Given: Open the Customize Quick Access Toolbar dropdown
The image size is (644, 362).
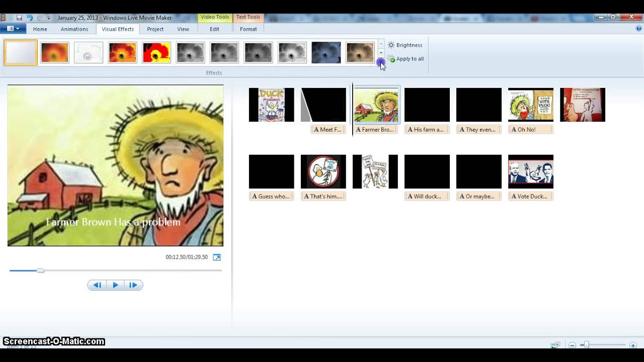Looking at the screenshot, I should click(x=49, y=18).
